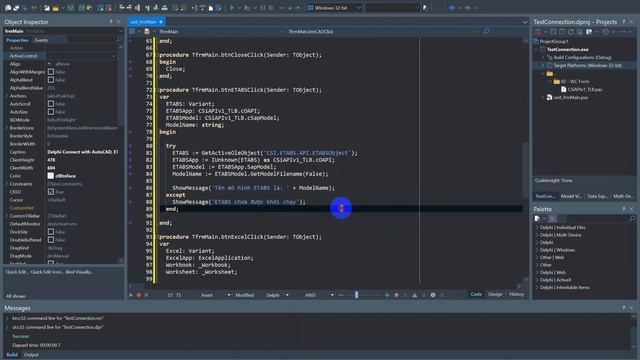
Task: Open the Delphi language dropdown in status bar
Action: (x=287, y=295)
